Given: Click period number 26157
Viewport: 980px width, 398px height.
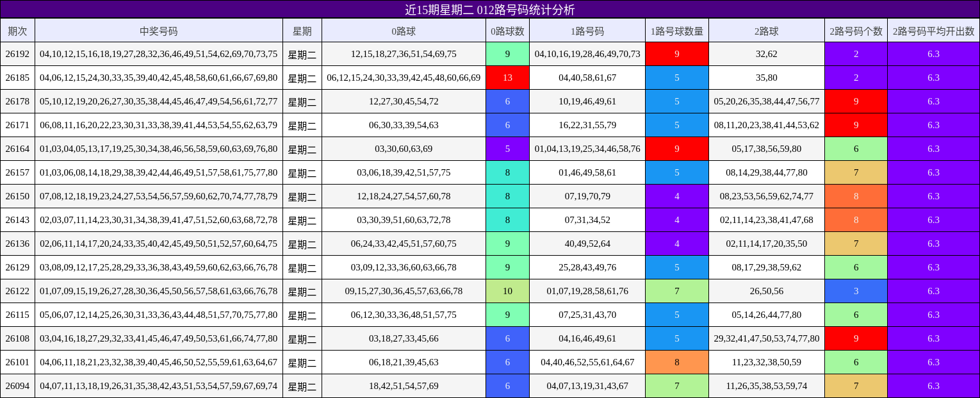Looking at the screenshot, I should click(x=17, y=172).
